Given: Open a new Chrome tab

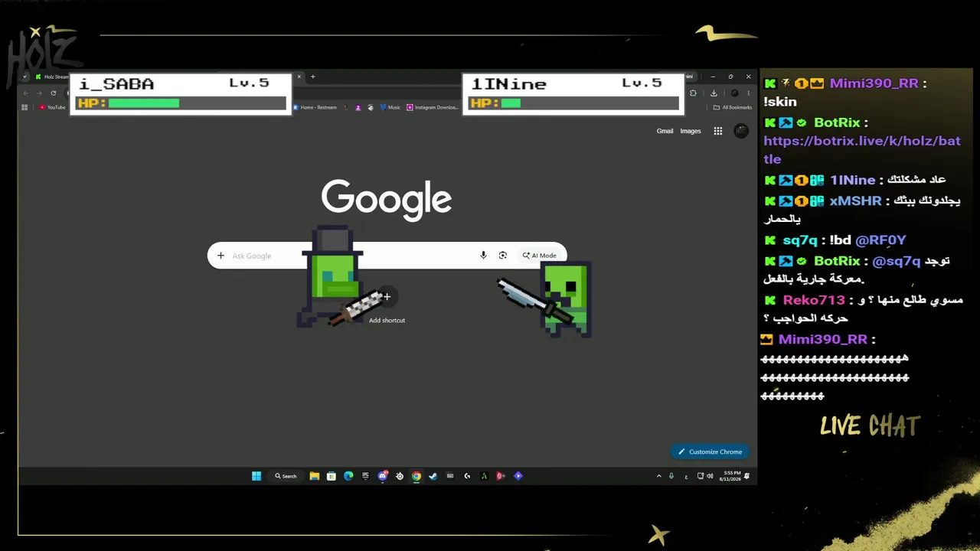Looking at the screenshot, I should (x=312, y=77).
